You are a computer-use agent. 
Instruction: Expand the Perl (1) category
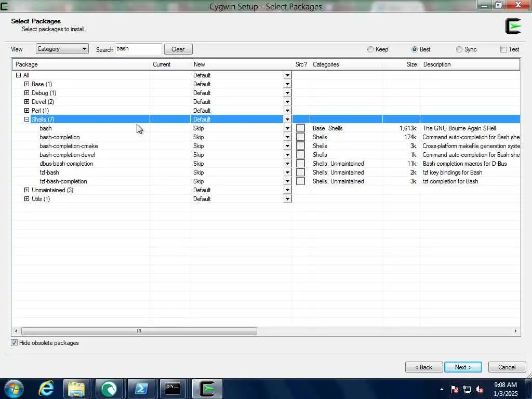(x=27, y=110)
